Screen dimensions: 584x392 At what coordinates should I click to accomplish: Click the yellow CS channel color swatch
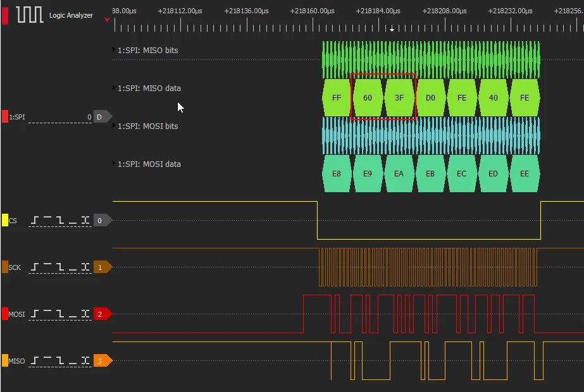(5, 220)
